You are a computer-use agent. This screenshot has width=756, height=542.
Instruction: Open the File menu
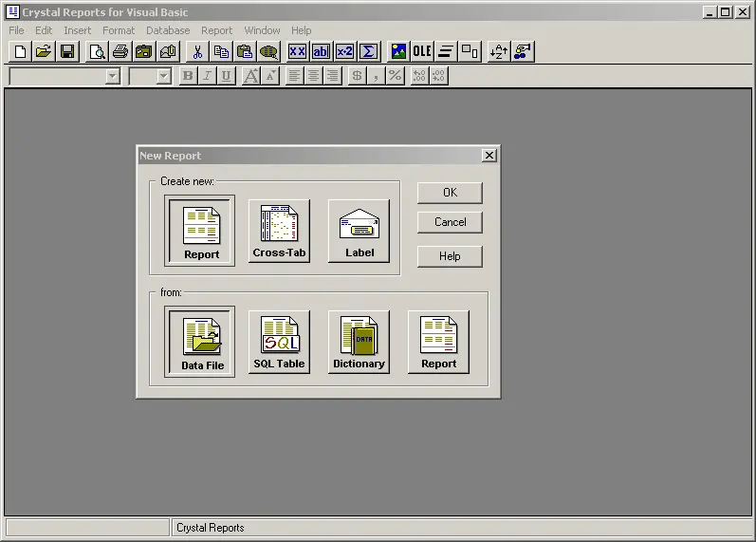point(16,30)
